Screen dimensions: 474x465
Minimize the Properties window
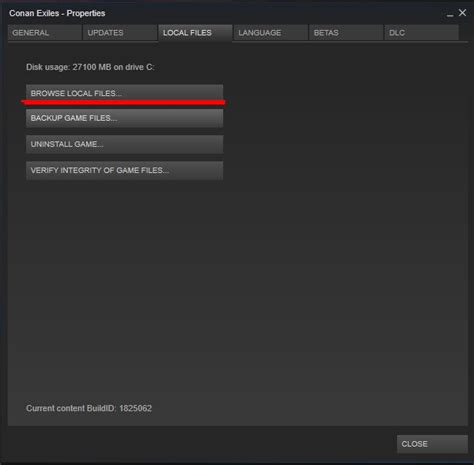click(x=450, y=15)
